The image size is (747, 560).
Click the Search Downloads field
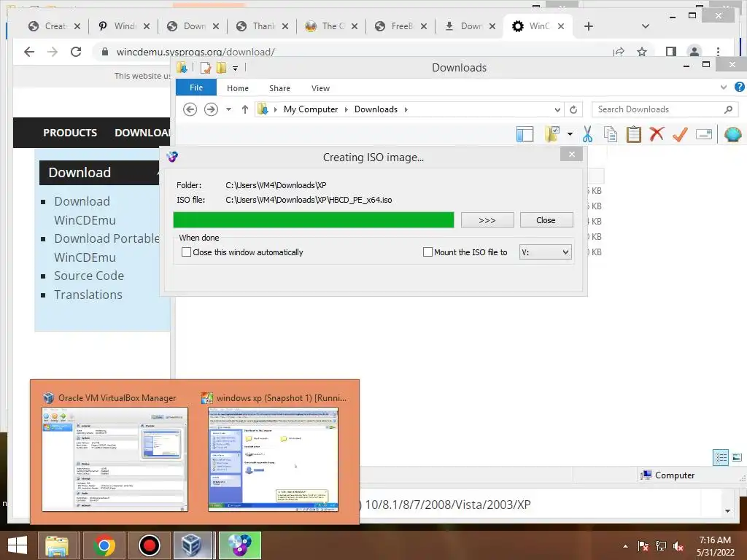coord(659,109)
